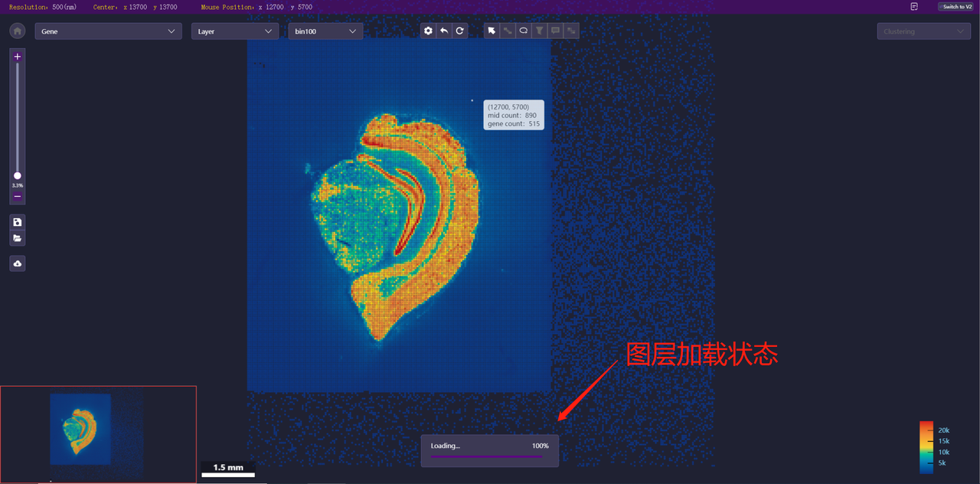Click the refresh/reset icon
The height and width of the screenshot is (484, 980).
[459, 31]
